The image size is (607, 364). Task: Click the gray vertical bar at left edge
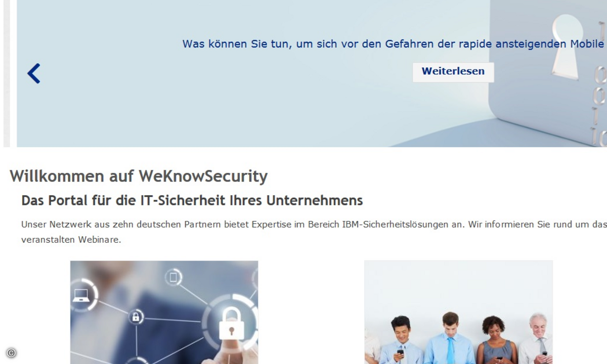[x=7, y=73]
